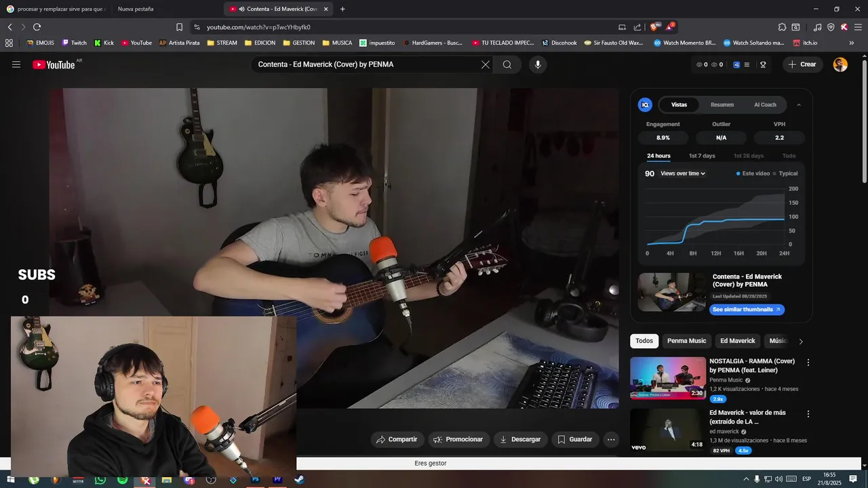
Task: Click the Crear button
Action: coord(802,64)
